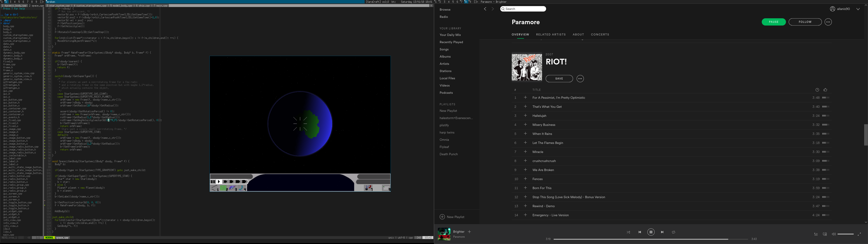Open more options for the RIOT! album
868x244 pixels.
click(x=580, y=79)
